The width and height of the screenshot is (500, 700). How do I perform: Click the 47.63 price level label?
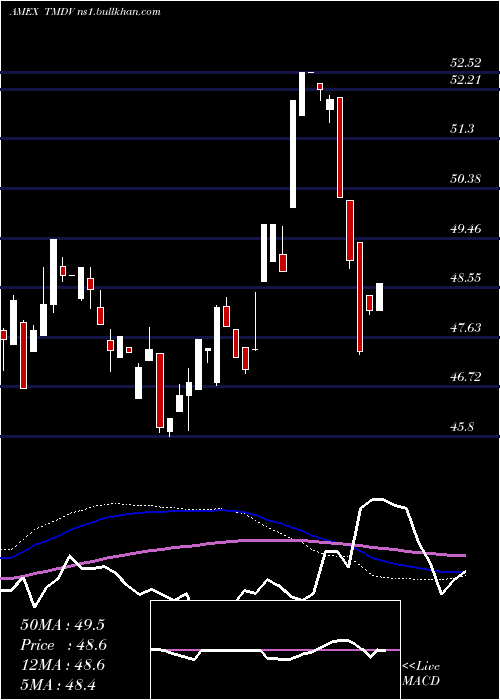[x=465, y=328]
